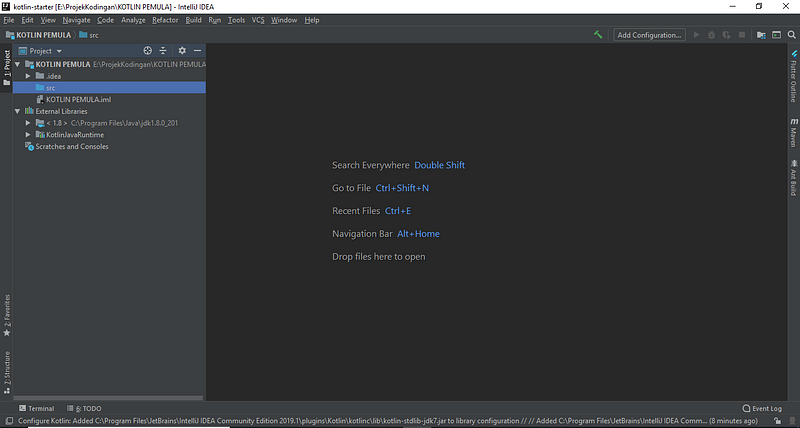The image size is (800, 428).
Task: Open the Terminal tool window
Action: (x=36, y=409)
